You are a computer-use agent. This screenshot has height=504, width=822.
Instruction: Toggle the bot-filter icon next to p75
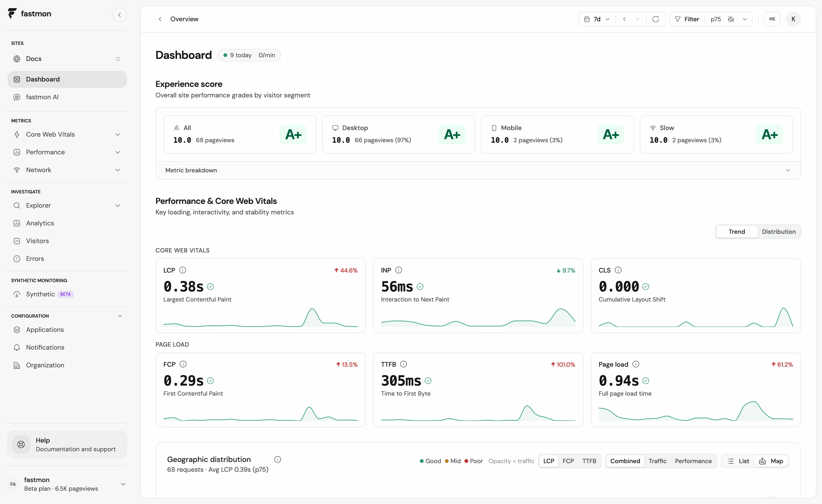coord(731,19)
